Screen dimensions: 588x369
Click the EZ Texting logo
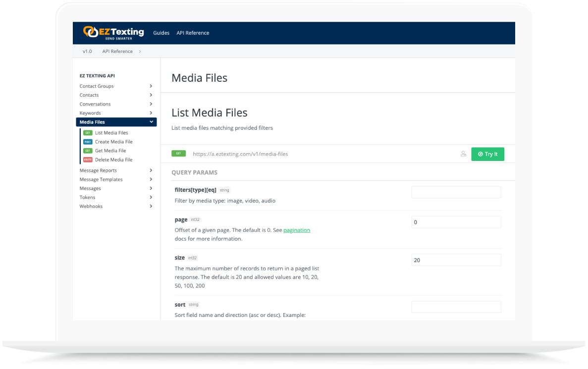[x=113, y=33]
